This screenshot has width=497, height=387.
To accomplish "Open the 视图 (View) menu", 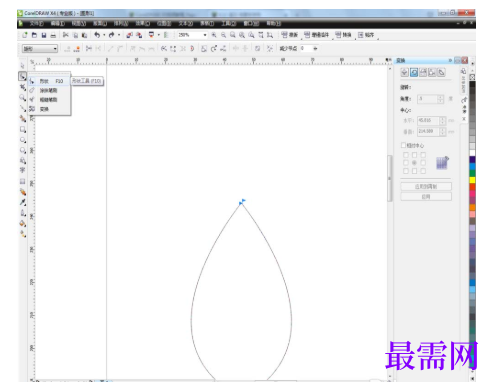I will click(79, 24).
